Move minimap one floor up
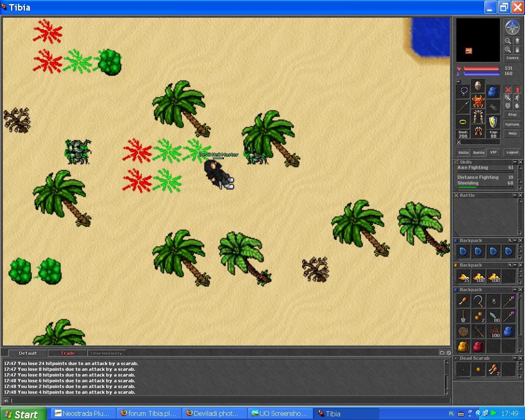525x420 pixels. tap(517, 41)
